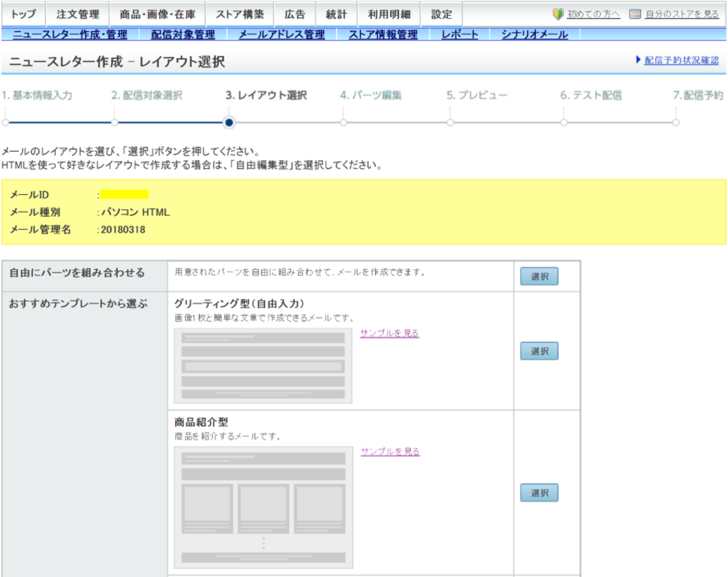The height and width of the screenshot is (577, 728).
Task: Open the レポート submenu link
Action: [460, 35]
